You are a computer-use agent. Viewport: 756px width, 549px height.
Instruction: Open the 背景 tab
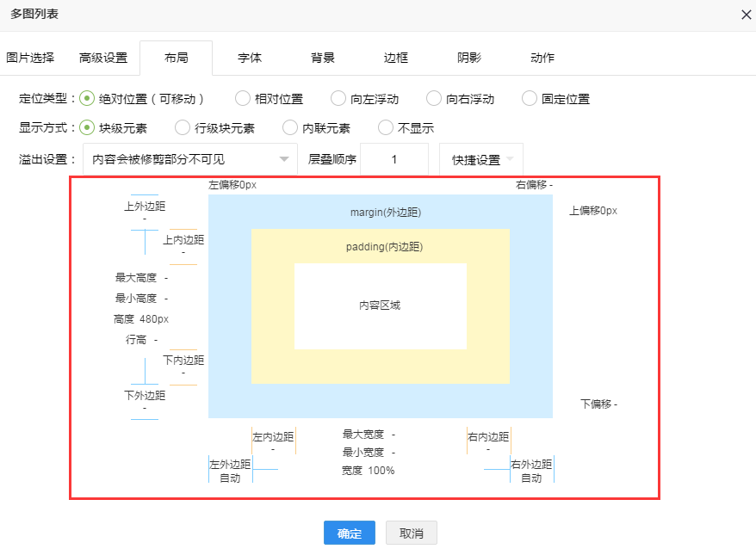point(323,58)
